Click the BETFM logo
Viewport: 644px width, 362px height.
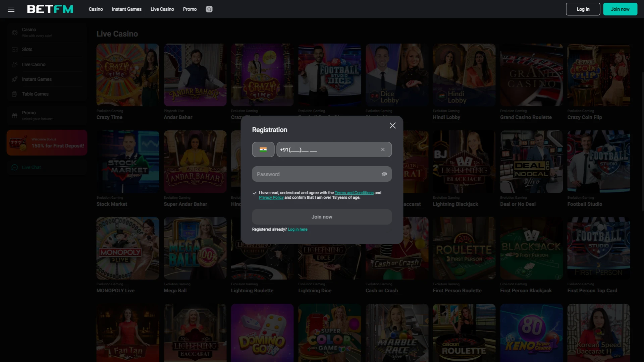pyautogui.click(x=50, y=9)
